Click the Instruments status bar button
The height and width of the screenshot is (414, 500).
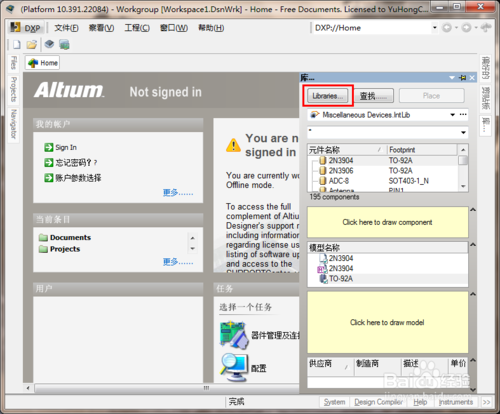[456, 402]
